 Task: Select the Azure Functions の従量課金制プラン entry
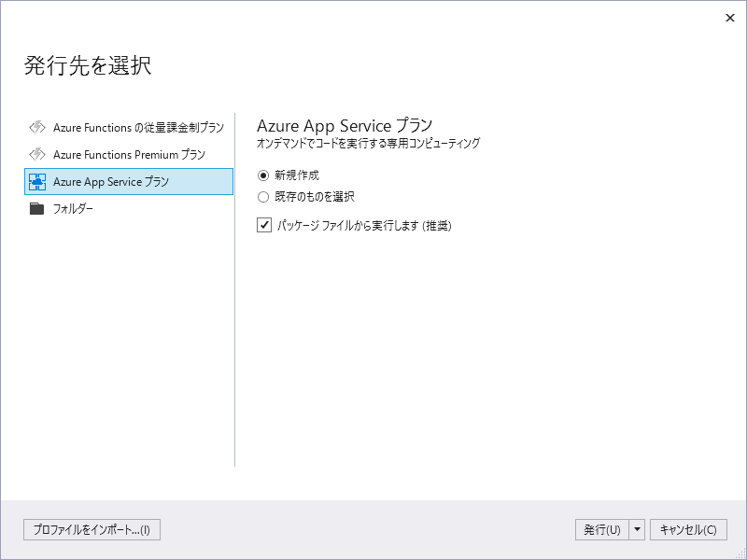coord(129,128)
